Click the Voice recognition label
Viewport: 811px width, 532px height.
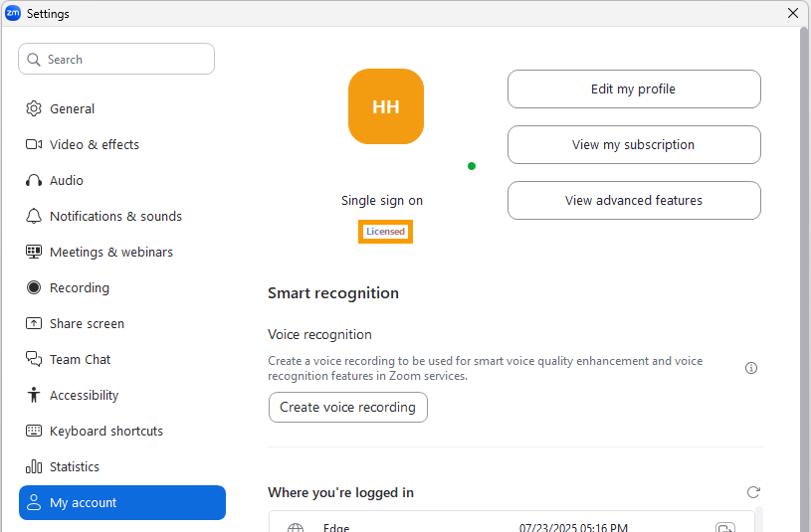(319, 334)
